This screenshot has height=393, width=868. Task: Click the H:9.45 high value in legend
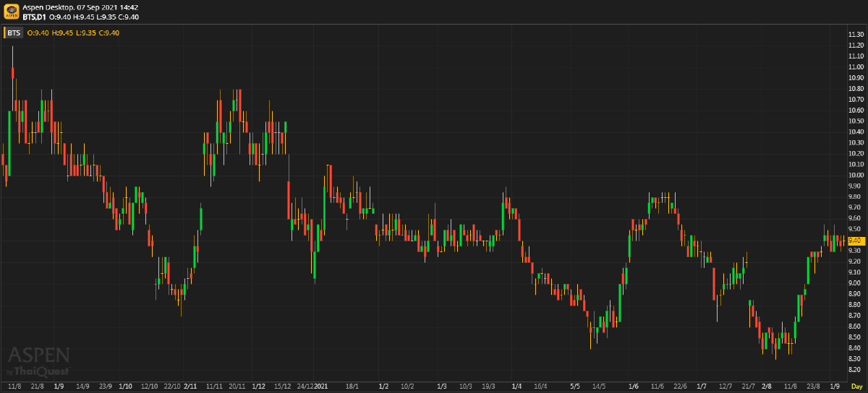point(61,33)
